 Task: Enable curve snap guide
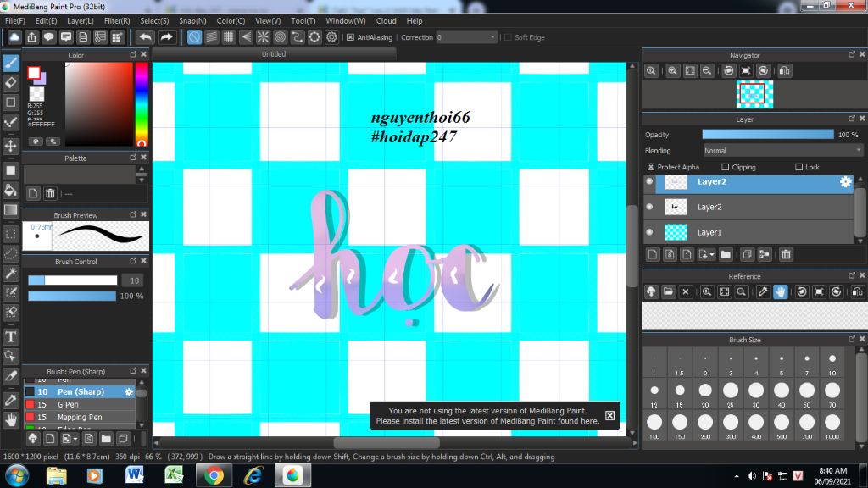click(298, 37)
